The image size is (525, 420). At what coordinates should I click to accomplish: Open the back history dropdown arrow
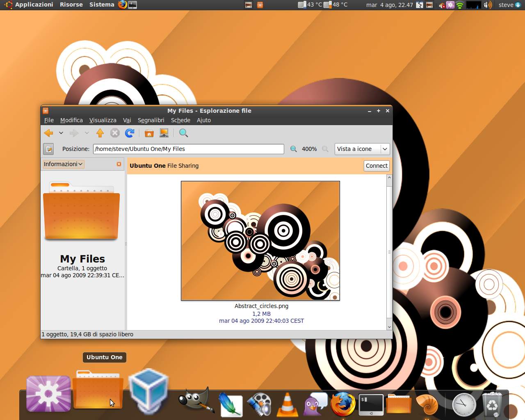[61, 133]
